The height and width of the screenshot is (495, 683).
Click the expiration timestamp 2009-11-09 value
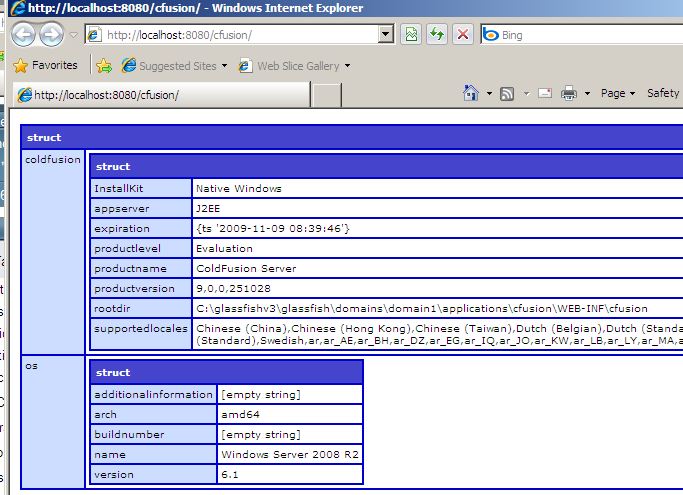273,228
